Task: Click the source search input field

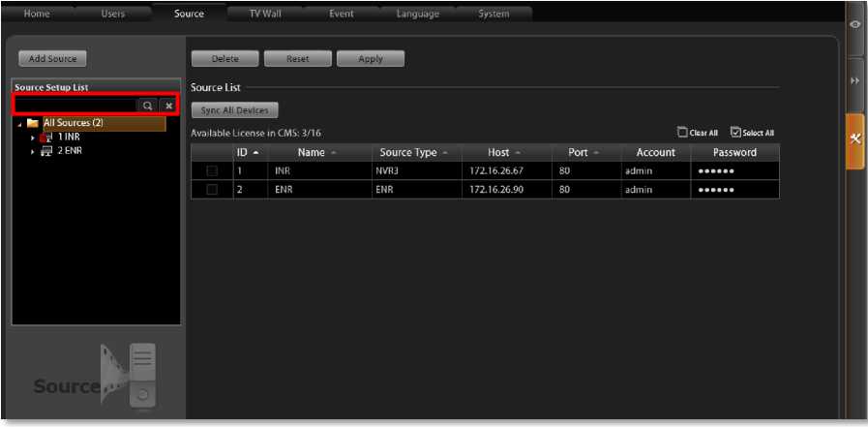Action: [x=75, y=105]
